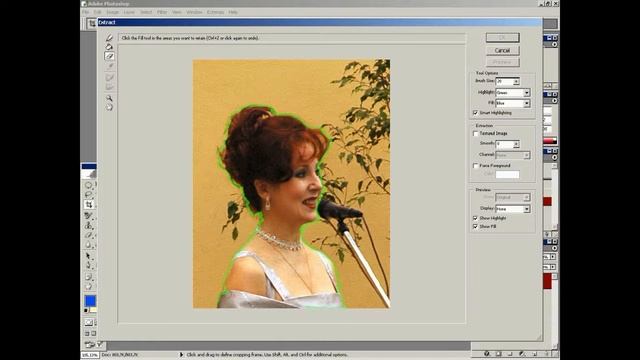
Task: Select the Fill bucket tool in Extract
Action: pos(109,47)
